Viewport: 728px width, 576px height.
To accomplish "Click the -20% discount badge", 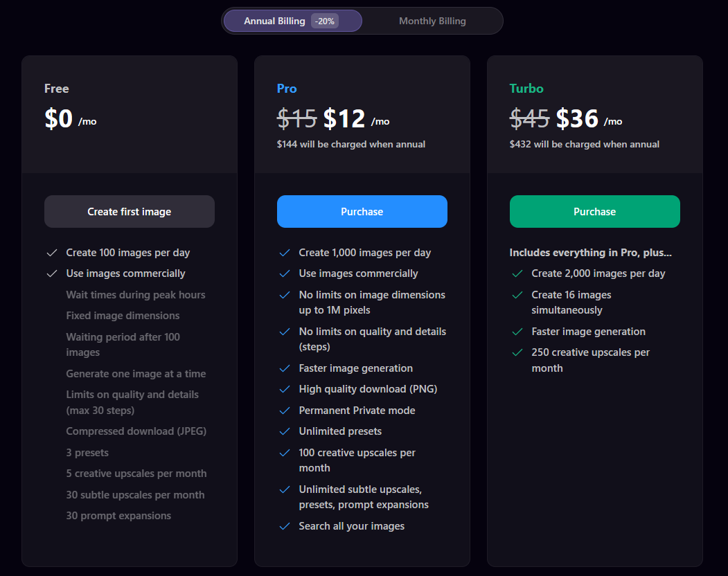I will click(x=325, y=21).
